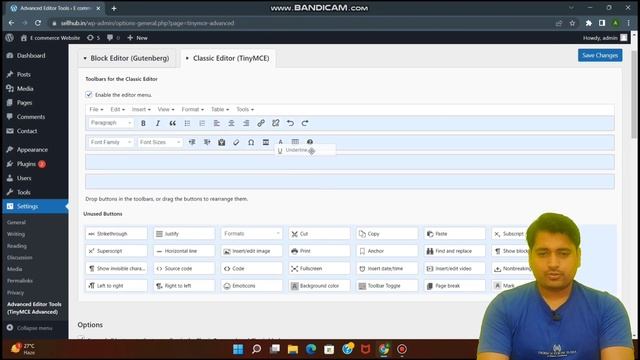
Task: Select the Paste as text button
Action: tap(222, 142)
